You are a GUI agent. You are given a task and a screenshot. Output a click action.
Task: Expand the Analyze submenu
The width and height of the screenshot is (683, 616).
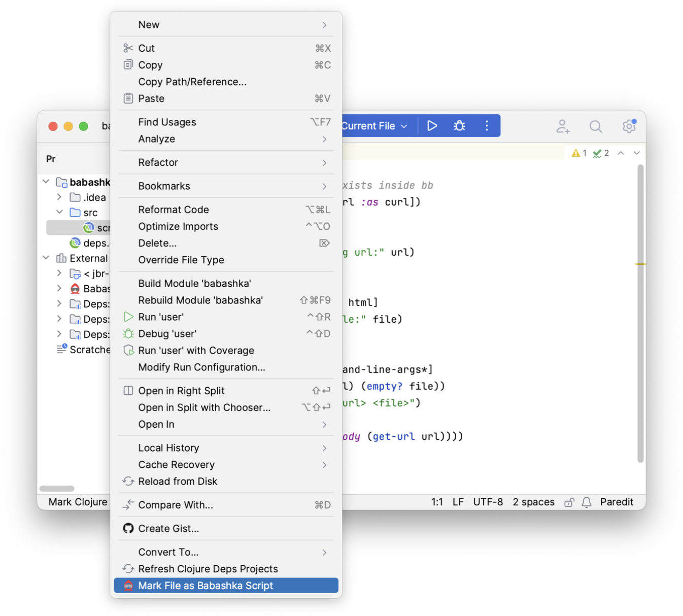pyautogui.click(x=226, y=139)
